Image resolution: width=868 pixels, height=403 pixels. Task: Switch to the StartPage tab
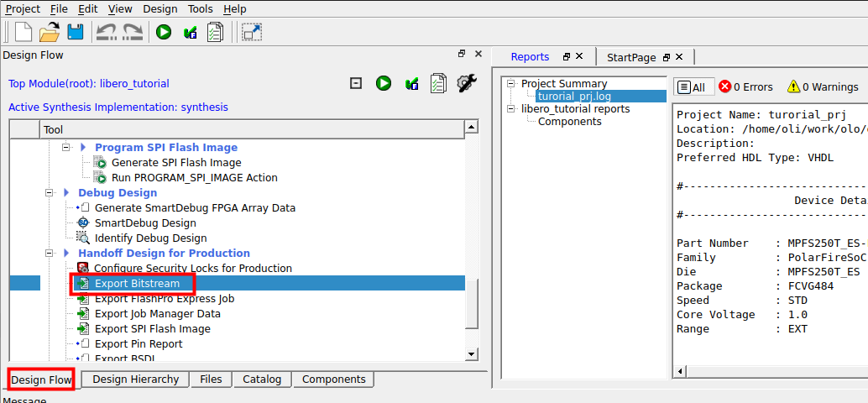click(x=631, y=57)
